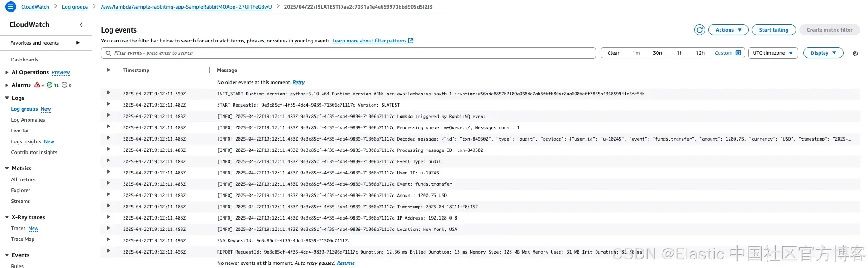This screenshot has width=868, height=268.
Task: Open the CloudWatch breadcrumb link
Action: (x=35, y=7)
